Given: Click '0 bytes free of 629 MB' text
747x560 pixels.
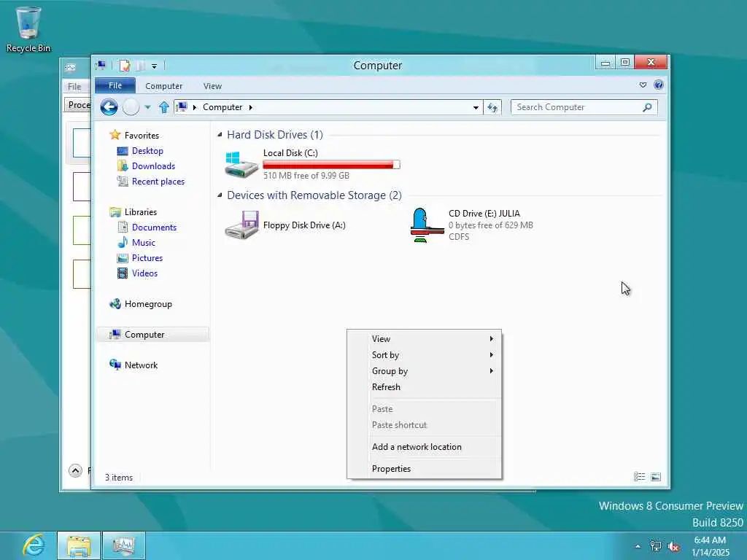Looking at the screenshot, I should (x=491, y=225).
